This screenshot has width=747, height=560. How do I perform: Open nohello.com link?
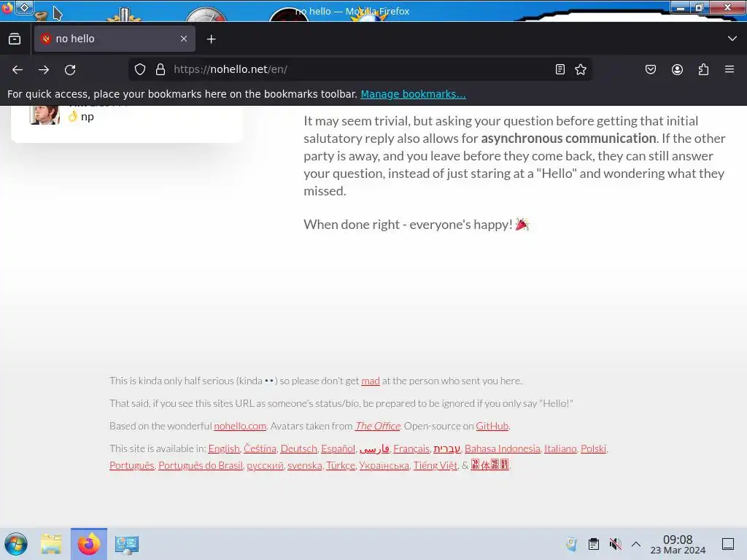click(240, 426)
